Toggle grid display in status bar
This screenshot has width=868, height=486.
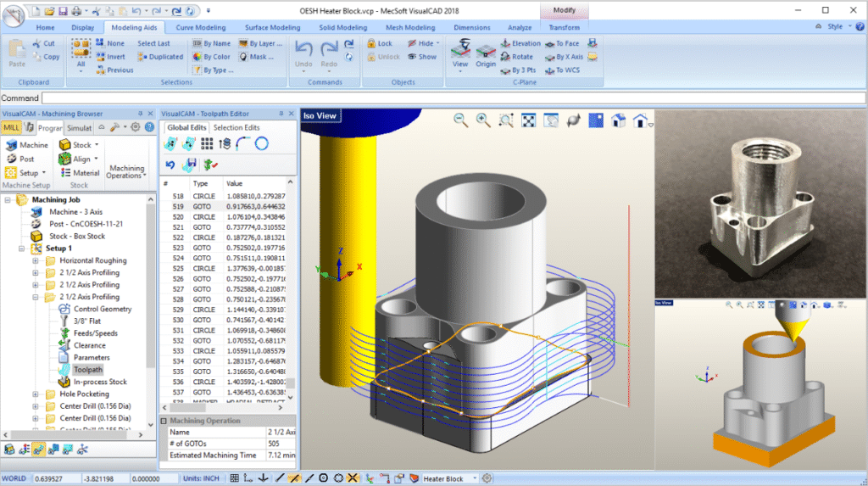235,478
